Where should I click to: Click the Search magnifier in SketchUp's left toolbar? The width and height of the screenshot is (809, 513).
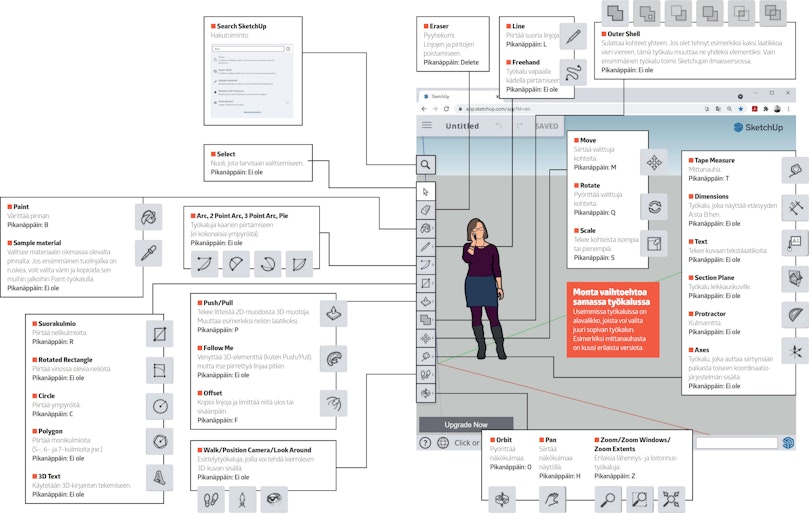point(426,165)
